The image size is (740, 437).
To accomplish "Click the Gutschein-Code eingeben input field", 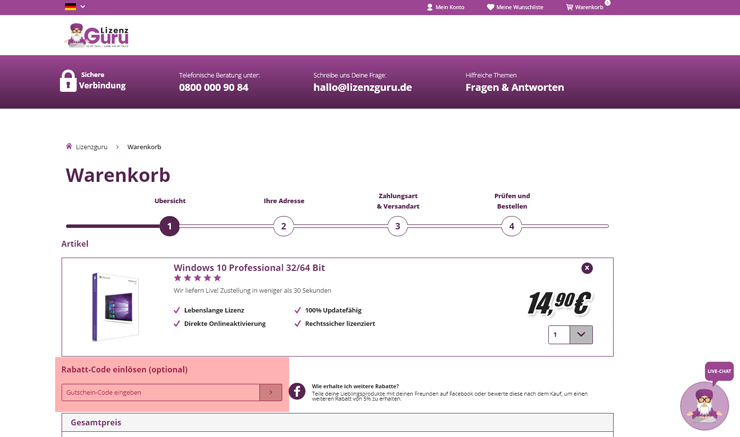I will 160,392.
